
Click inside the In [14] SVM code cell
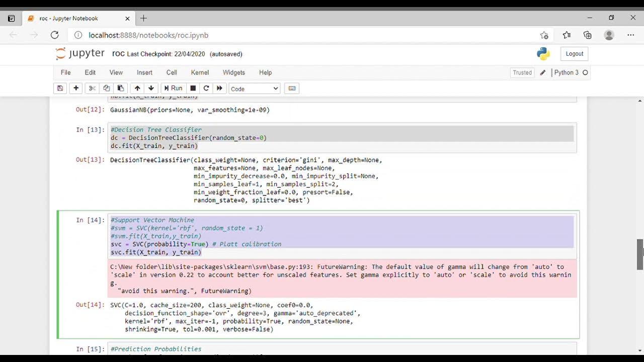click(342, 236)
